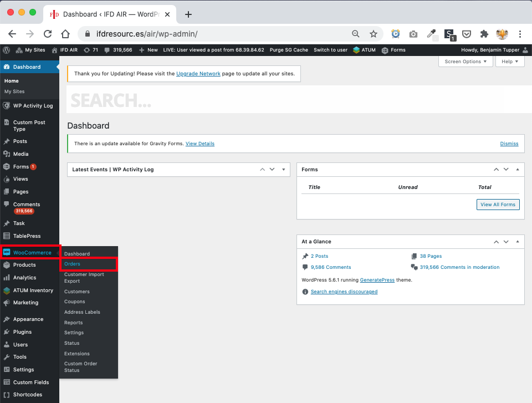Expand the Screen Options dropdown
Image resolution: width=532 pixels, height=403 pixels.
coord(465,62)
